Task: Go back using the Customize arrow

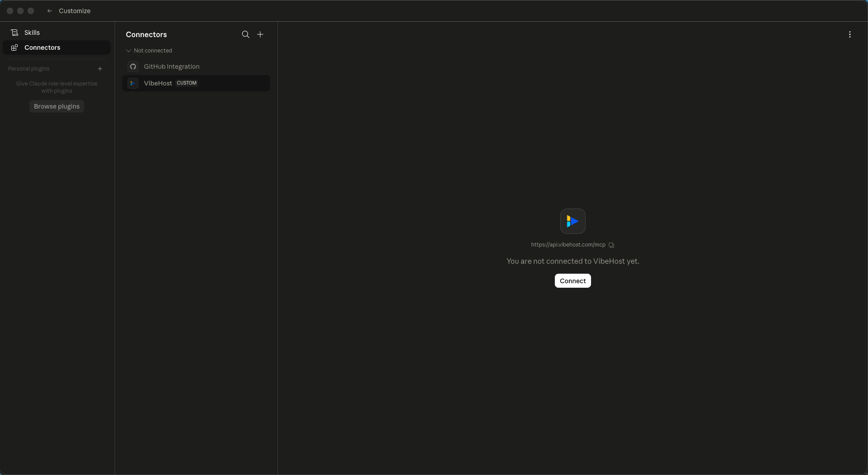Action: (50, 11)
